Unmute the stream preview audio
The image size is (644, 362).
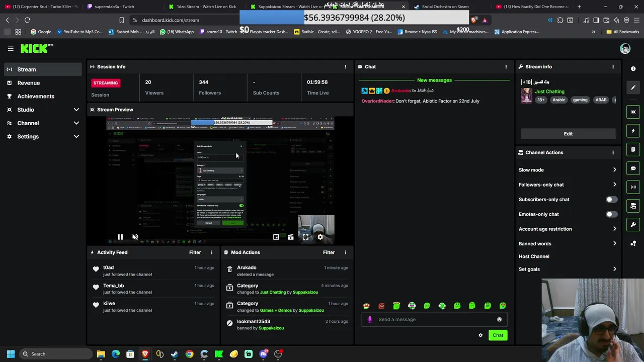coord(135,237)
